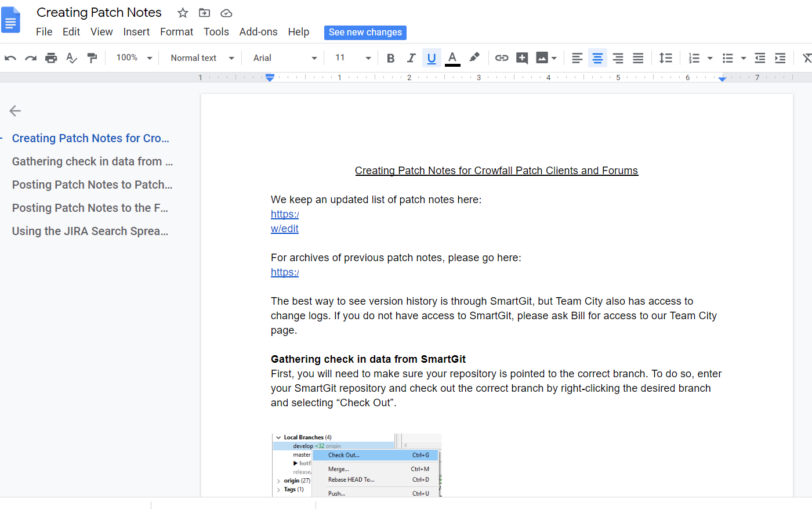This screenshot has width=812, height=509.
Task: Open the font family dropdown
Action: pos(284,57)
